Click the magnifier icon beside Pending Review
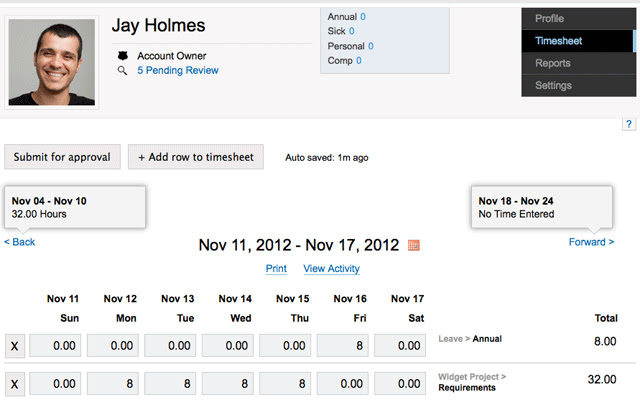Viewport: 640px width, 400px height. (122, 70)
